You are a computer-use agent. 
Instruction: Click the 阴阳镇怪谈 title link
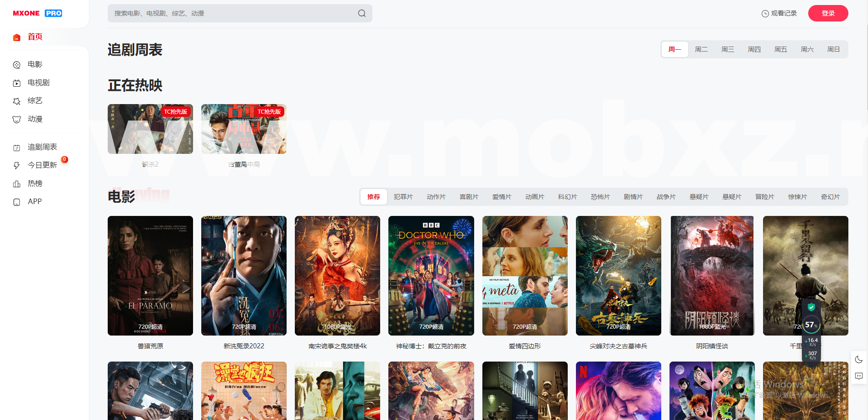point(712,346)
